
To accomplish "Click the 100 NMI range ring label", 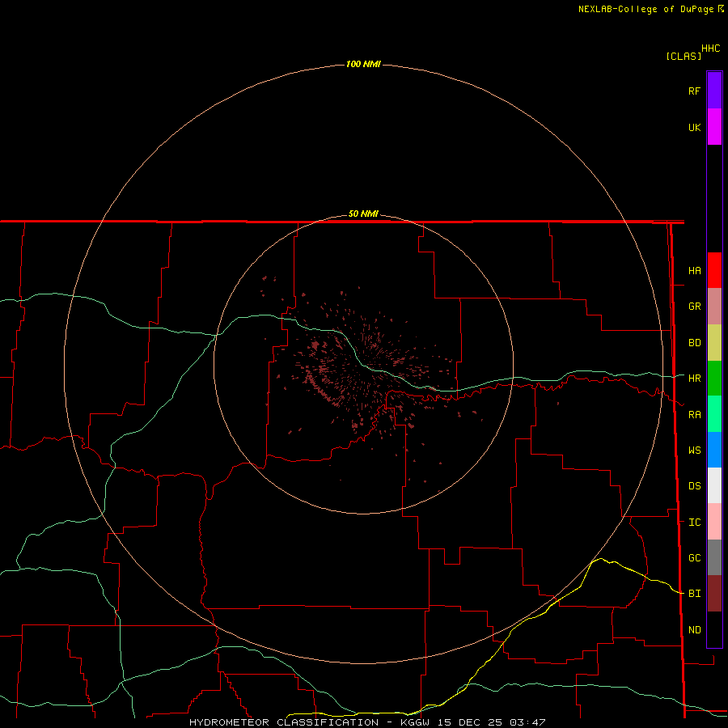I will 363,64.
